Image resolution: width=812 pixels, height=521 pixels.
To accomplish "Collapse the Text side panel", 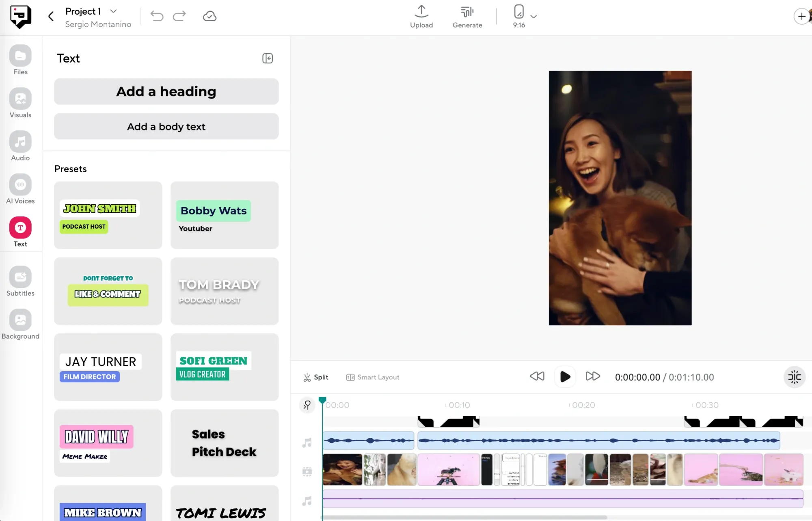I will pos(268,58).
